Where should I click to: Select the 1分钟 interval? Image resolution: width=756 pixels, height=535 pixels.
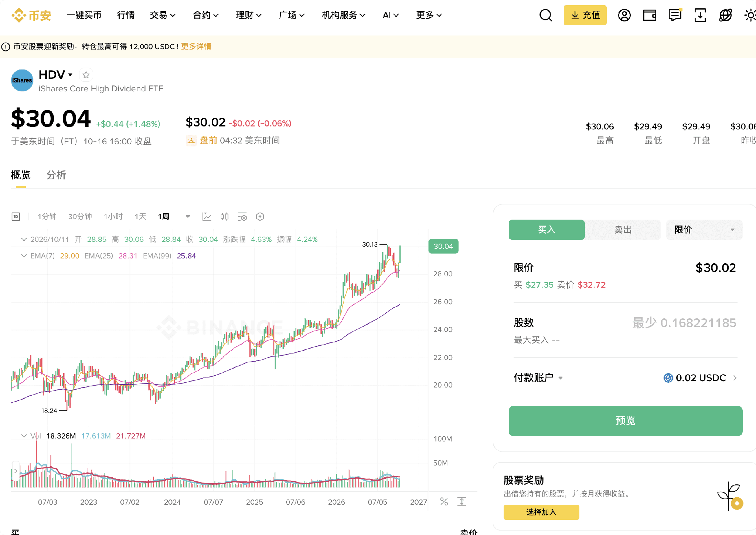[x=47, y=217]
